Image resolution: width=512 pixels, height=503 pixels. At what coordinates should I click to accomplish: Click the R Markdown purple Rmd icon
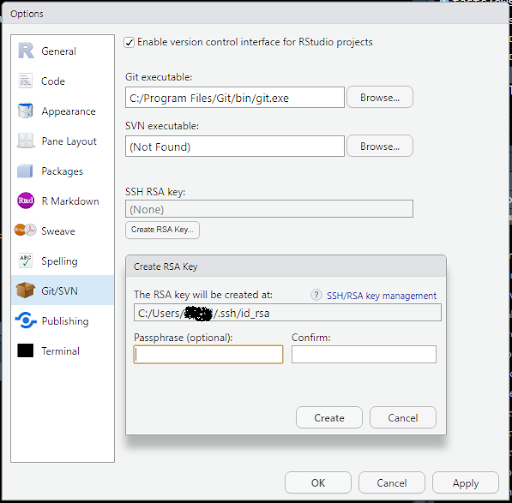[x=26, y=201]
